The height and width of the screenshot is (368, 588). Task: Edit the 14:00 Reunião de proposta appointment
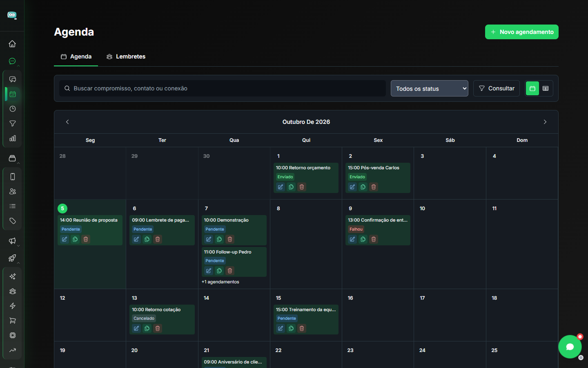coord(65,239)
